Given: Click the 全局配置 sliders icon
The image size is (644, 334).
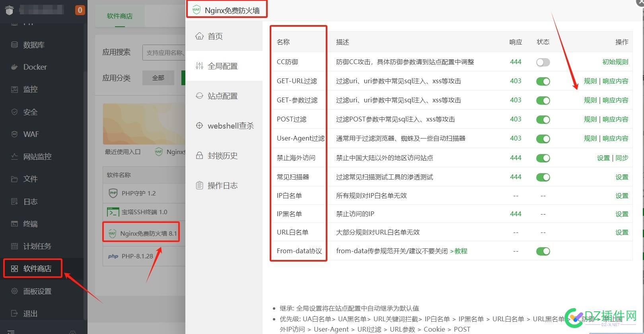Looking at the screenshot, I should 199,66.
